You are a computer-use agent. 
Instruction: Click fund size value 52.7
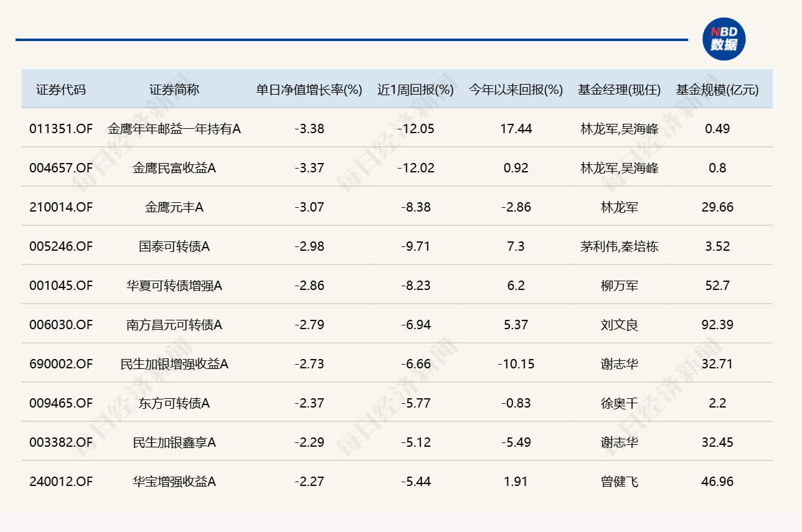click(717, 286)
